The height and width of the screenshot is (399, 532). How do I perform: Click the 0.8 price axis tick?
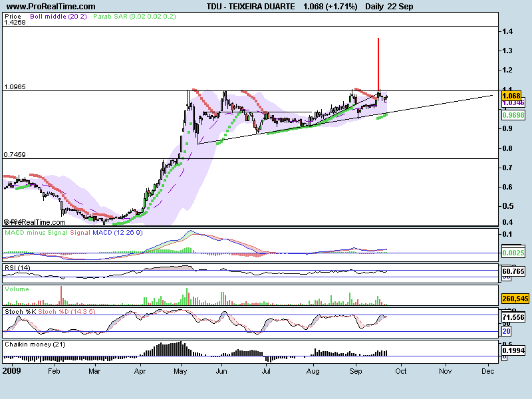(x=507, y=148)
